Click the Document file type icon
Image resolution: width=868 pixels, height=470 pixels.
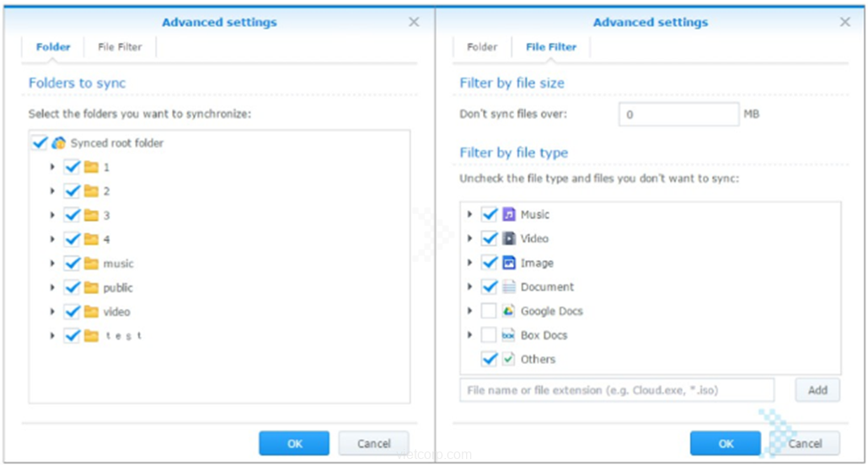click(508, 287)
